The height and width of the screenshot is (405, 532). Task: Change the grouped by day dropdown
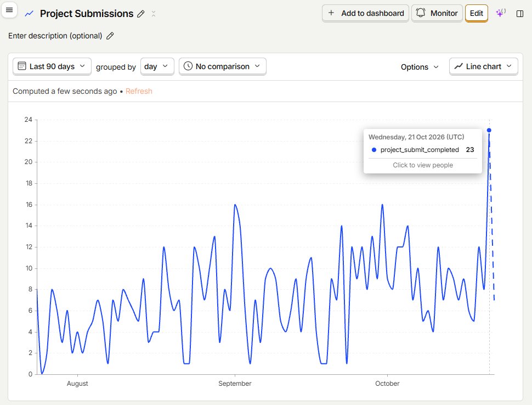click(157, 66)
